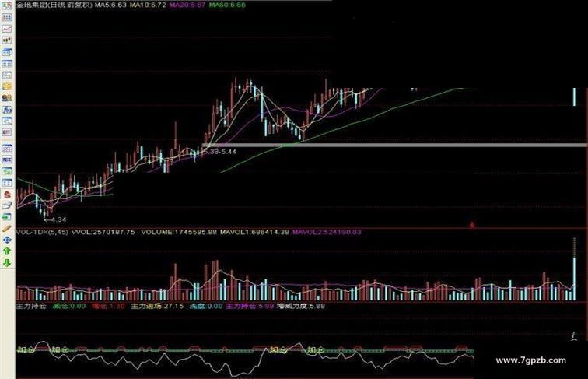588x379 pixels.
Task: Click the blue four-way move arrows icon
Action: tap(7, 240)
